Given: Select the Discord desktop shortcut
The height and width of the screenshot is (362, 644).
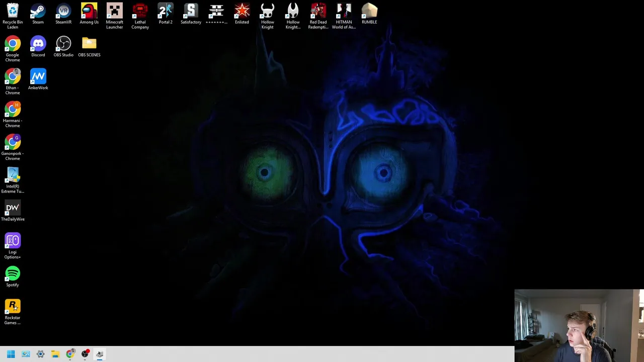Looking at the screenshot, I should 38,47.
